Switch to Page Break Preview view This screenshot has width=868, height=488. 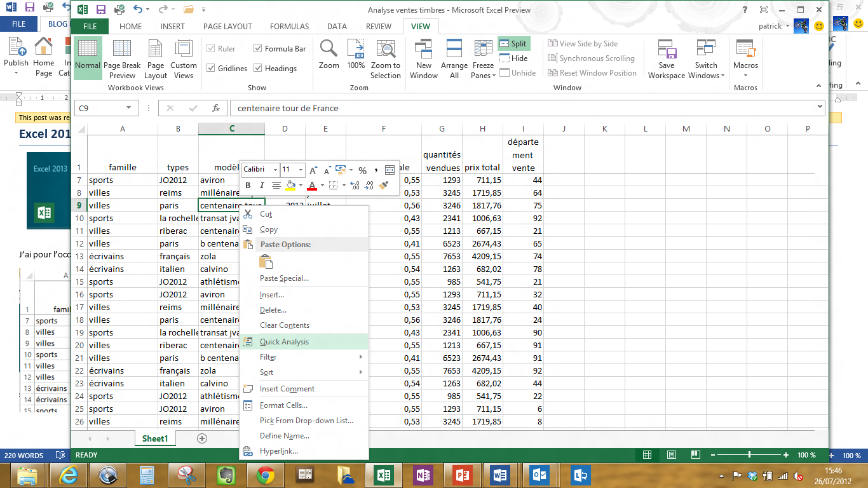(122, 58)
